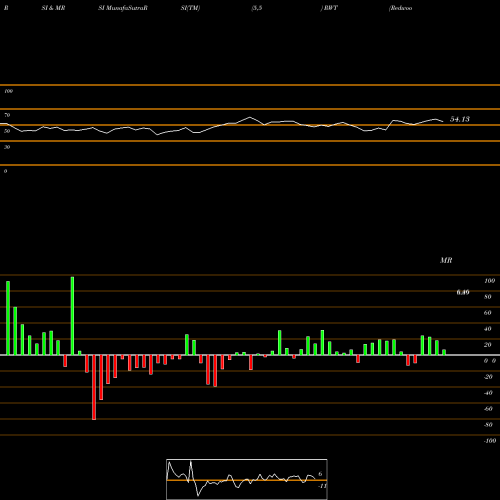Click the '6' label in mini chart
Viewport: 500px width, 500px height.
(x=320, y=474)
